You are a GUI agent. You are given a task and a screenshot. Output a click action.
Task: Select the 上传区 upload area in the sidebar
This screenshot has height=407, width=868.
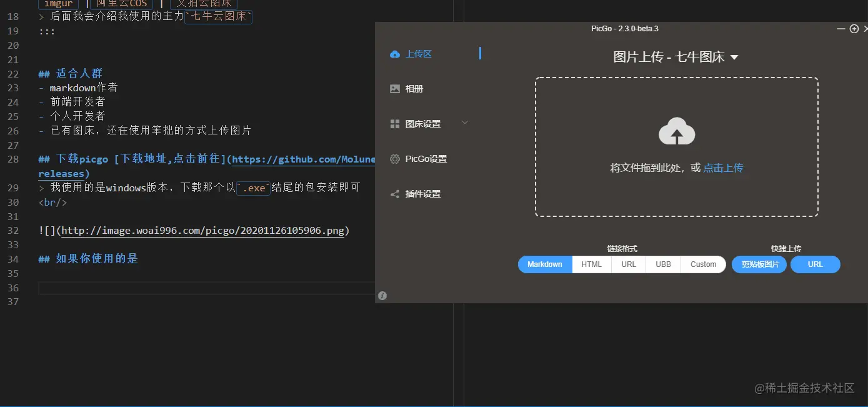click(417, 54)
